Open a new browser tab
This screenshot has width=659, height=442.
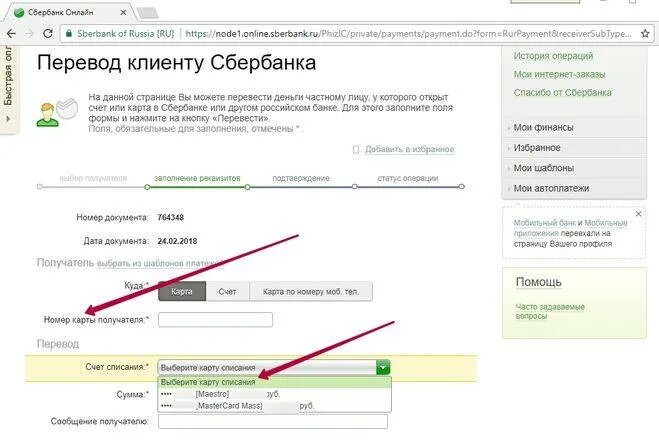point(148,13)
